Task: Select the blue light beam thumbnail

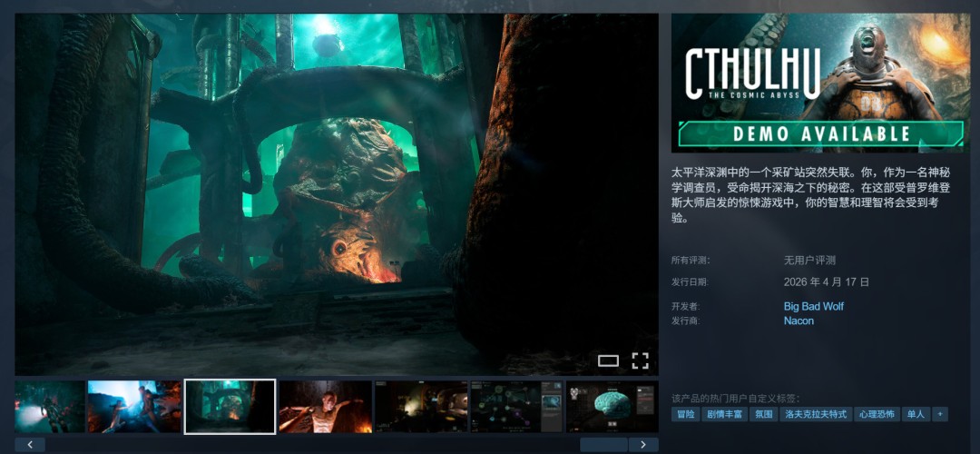Action: click(134, 406)
